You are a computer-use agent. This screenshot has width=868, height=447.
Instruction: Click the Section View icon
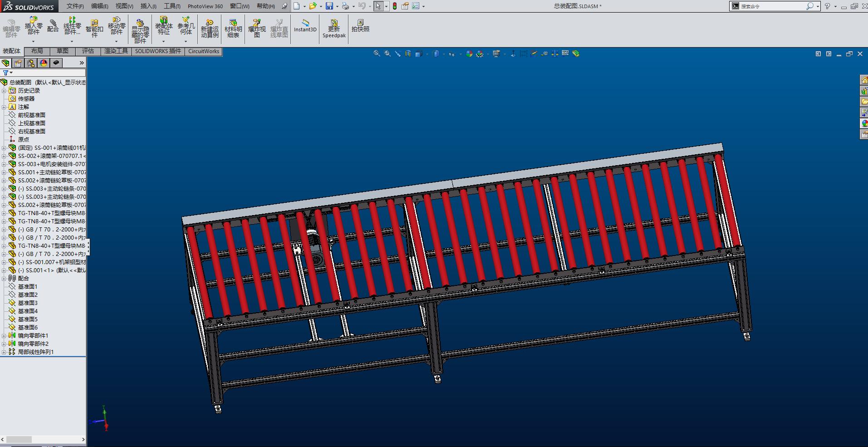click(x=408, y=54)
